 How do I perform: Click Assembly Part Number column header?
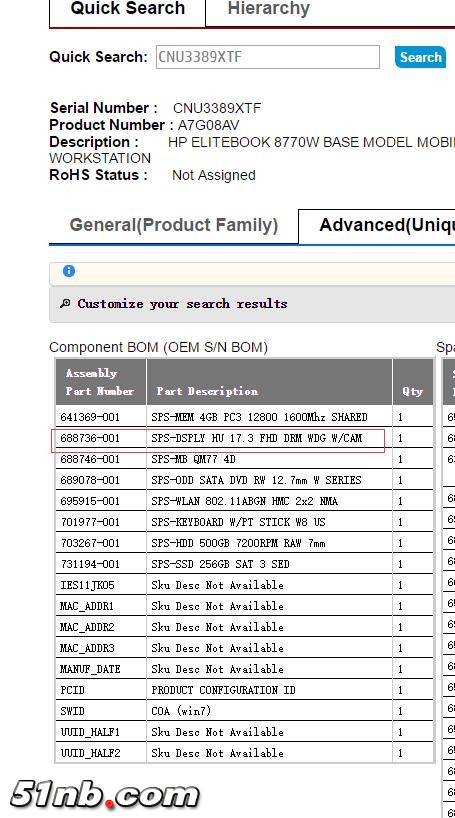coord(100,382)
